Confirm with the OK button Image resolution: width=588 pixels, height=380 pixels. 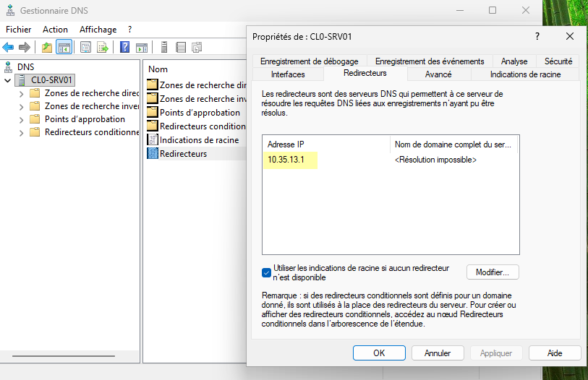379,353
